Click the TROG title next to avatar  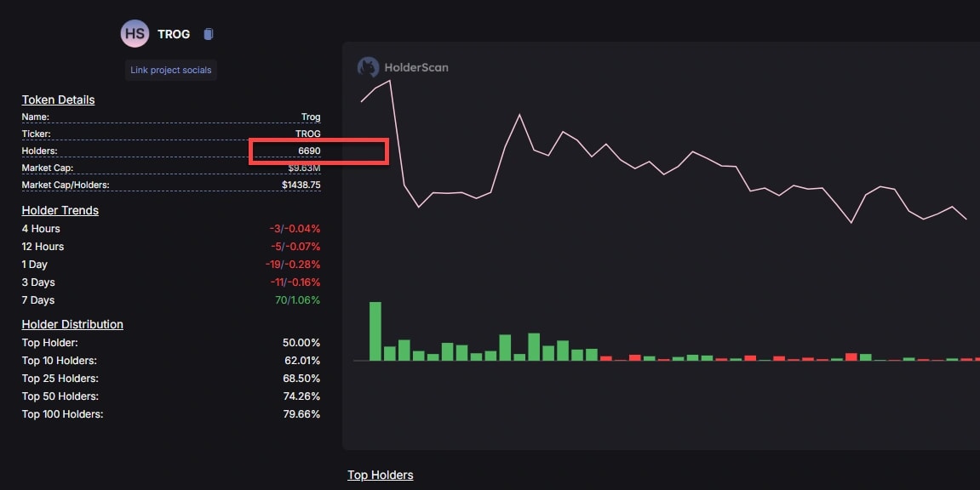pos(174,34)
